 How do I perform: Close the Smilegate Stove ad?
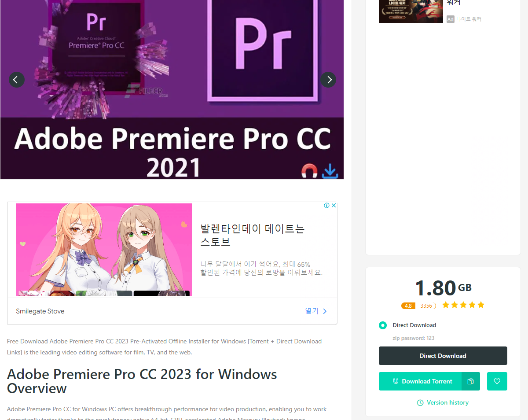click(x=334, y=206)
